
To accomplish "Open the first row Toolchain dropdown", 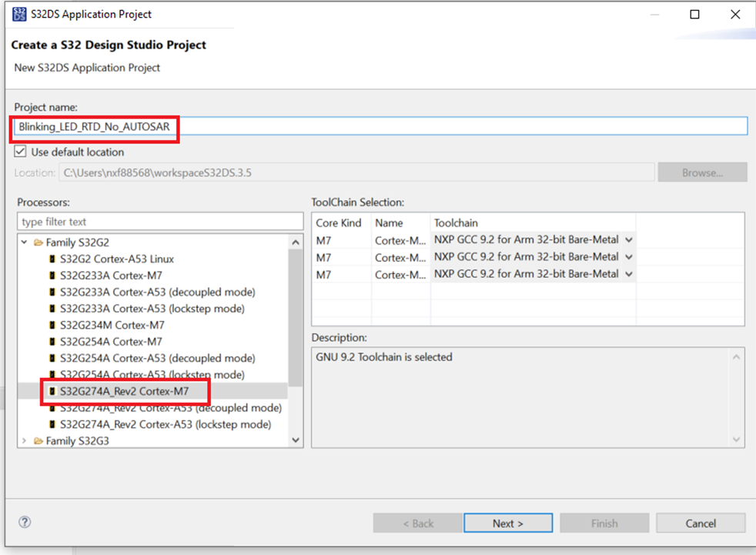I will 628,240.
